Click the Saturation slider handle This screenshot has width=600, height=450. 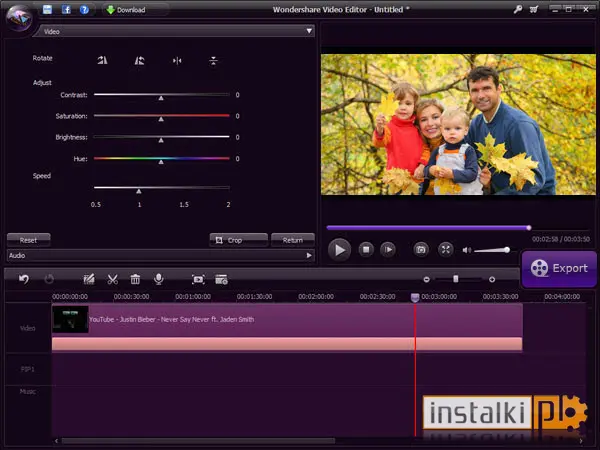[161, 119]
